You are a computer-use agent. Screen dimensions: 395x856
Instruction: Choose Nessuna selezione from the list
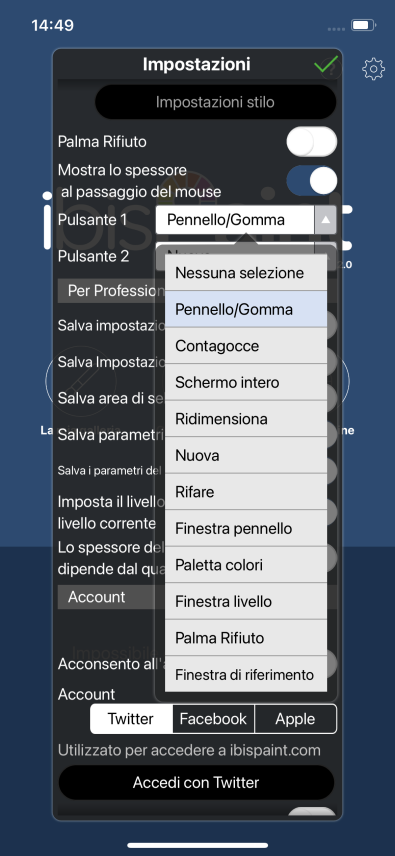246,272
